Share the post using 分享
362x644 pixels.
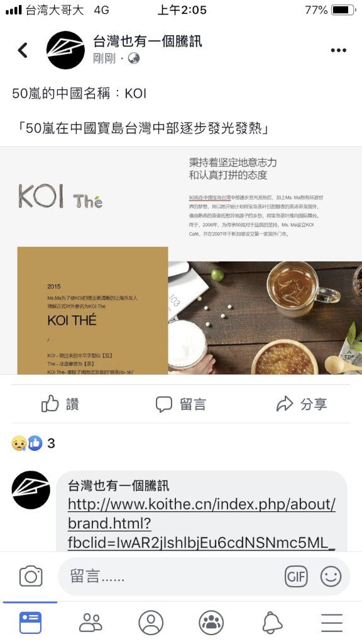302,404
